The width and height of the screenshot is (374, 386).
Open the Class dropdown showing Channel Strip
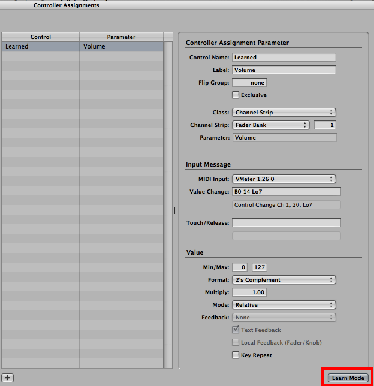tap(284, 112)
